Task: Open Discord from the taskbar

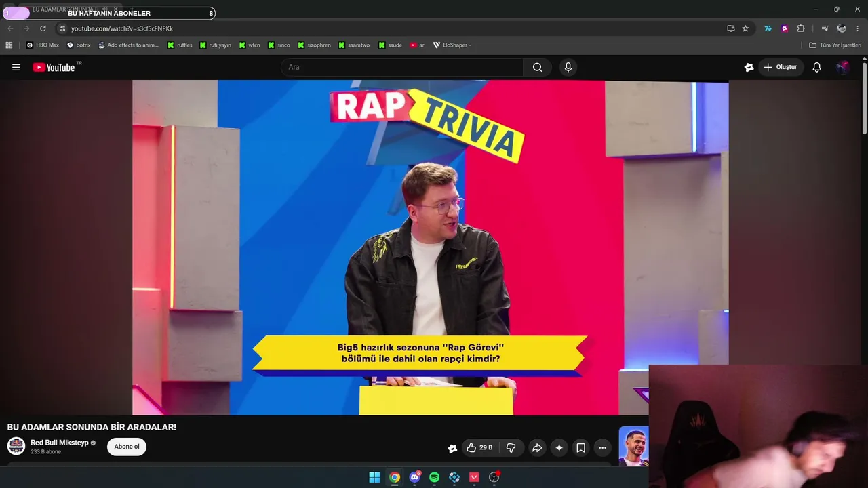Action: point(414,477)
